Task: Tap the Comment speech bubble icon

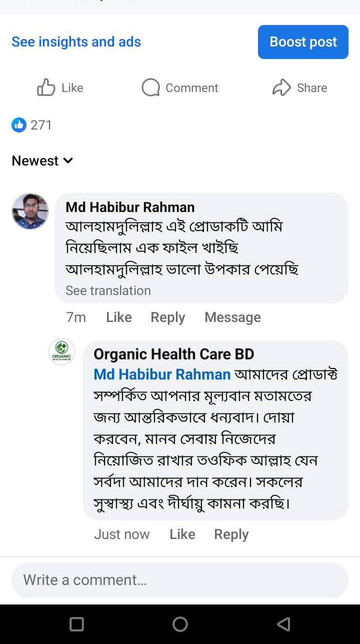Action: pos(150,88)
